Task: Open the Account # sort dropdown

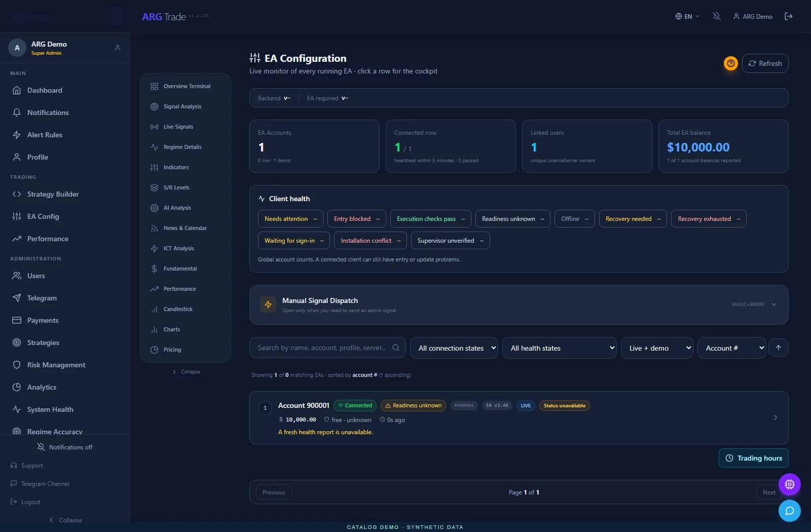Action: (732, 348)
